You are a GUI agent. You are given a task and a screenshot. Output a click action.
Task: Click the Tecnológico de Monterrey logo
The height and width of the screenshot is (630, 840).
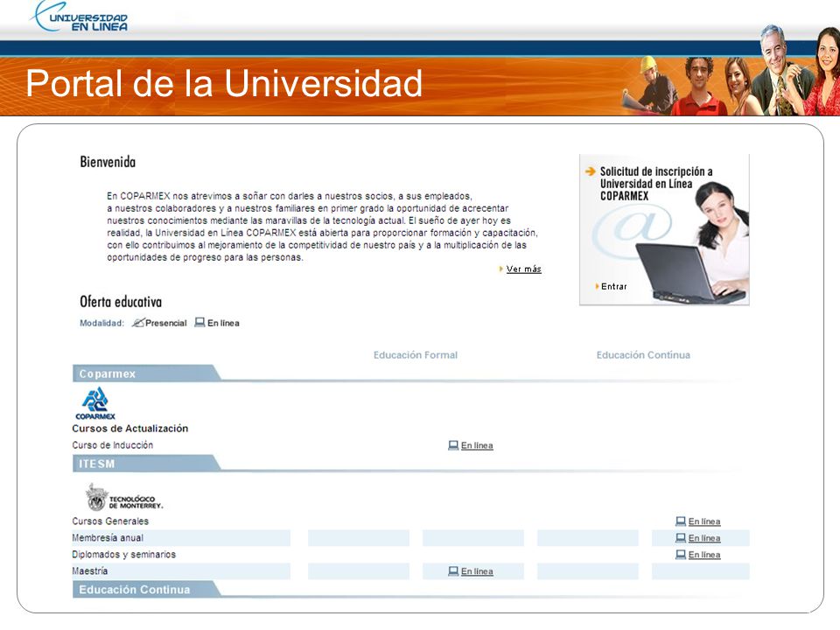pos(124,497)
